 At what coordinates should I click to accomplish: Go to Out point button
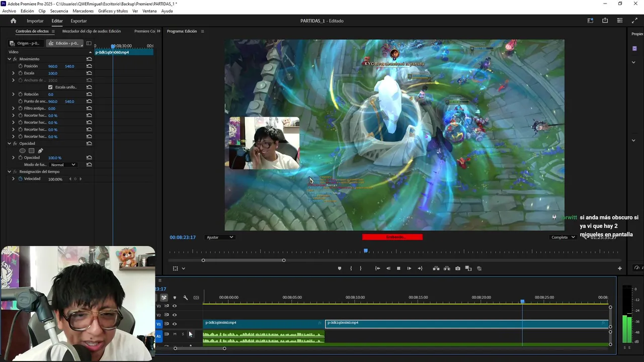point(420,268)
